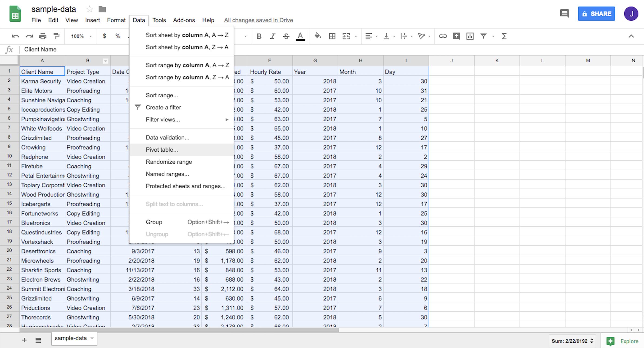Open comments speech bubble icon

pos(564,13)
